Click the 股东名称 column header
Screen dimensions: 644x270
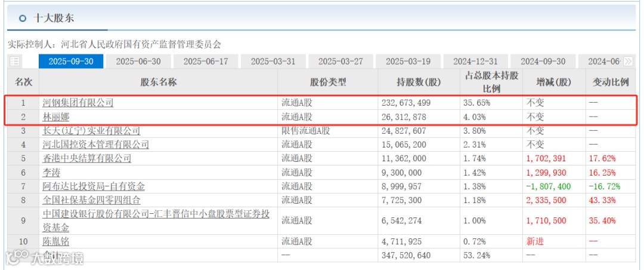pos(158,82)
